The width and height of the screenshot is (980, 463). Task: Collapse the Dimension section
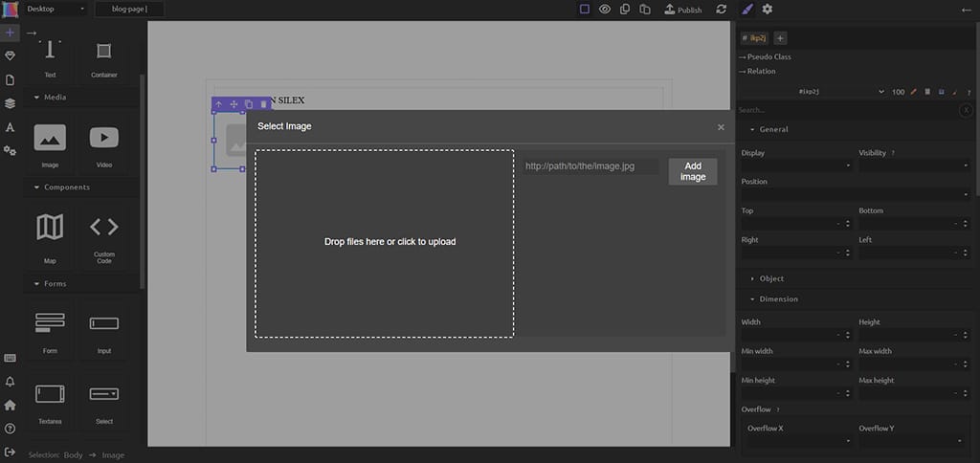click(x=777, y=299)
